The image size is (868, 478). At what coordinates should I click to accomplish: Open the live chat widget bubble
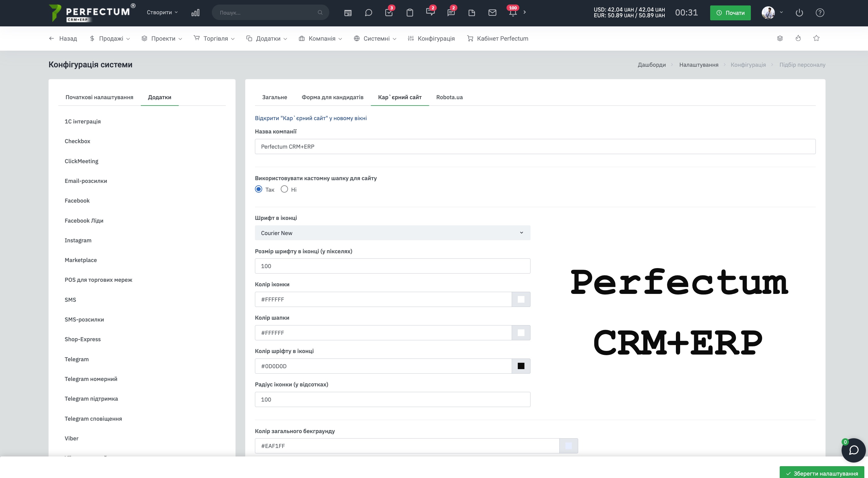tap(853, 450)
